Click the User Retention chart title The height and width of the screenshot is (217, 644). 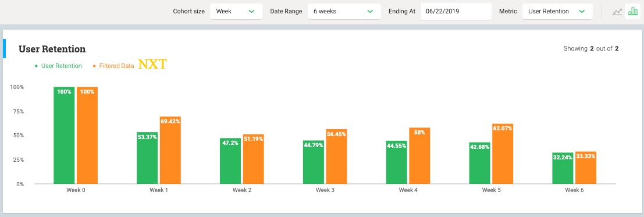tap(52, 49)
